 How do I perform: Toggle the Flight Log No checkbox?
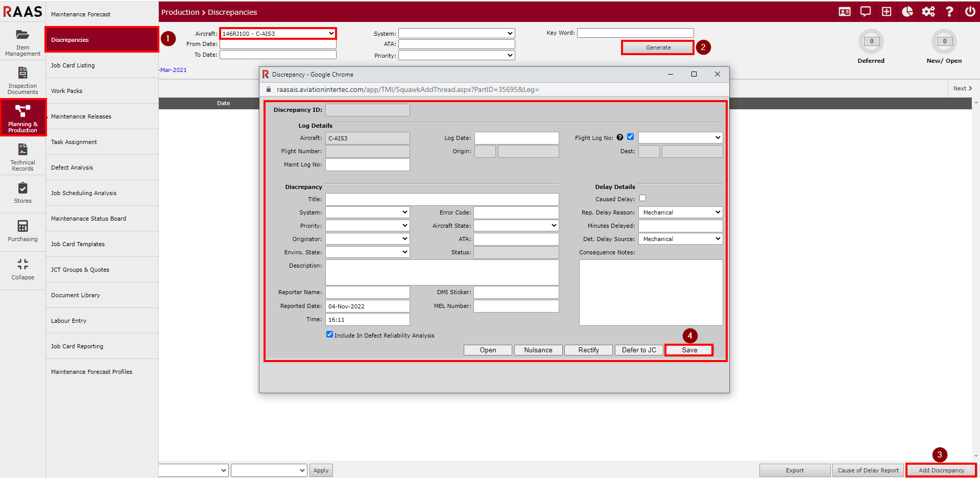pyautogui.click(x=631, y=137)
